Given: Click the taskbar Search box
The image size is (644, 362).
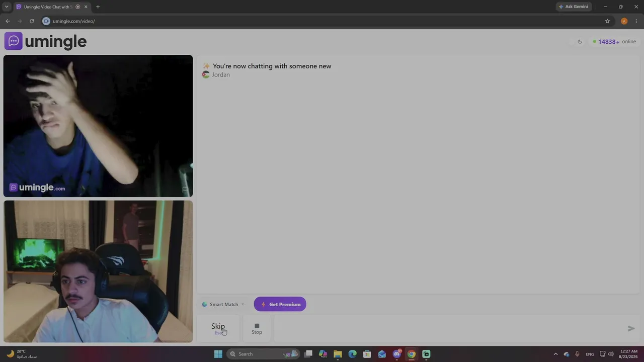Looking at the screenshot, I should 263,354.
